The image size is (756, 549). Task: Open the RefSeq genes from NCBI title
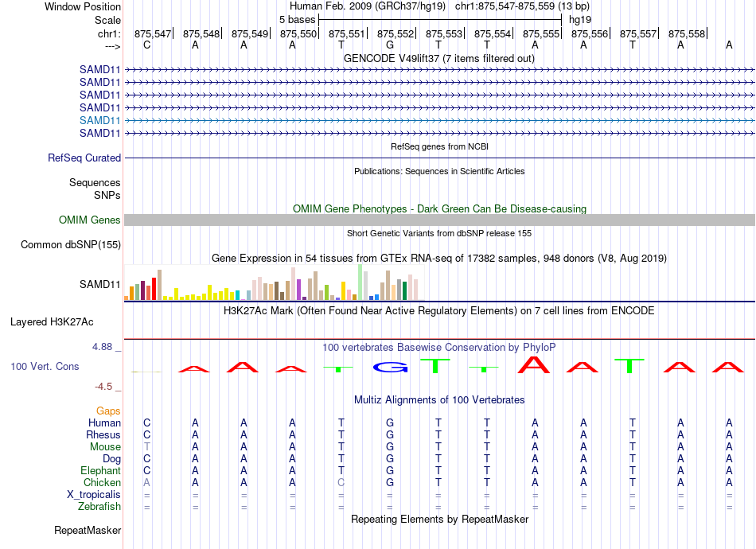click(439, 146)
